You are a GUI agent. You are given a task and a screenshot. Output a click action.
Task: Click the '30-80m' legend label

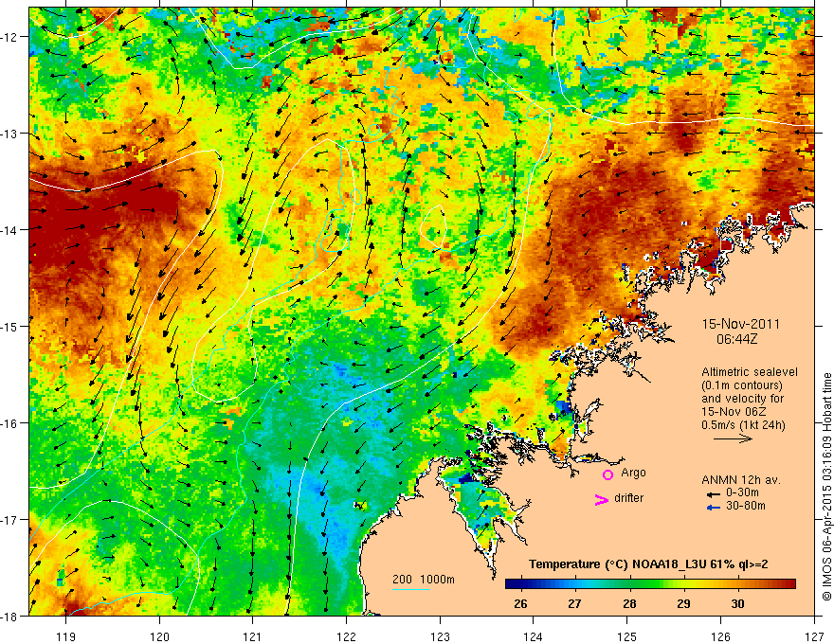click(745, 506)
